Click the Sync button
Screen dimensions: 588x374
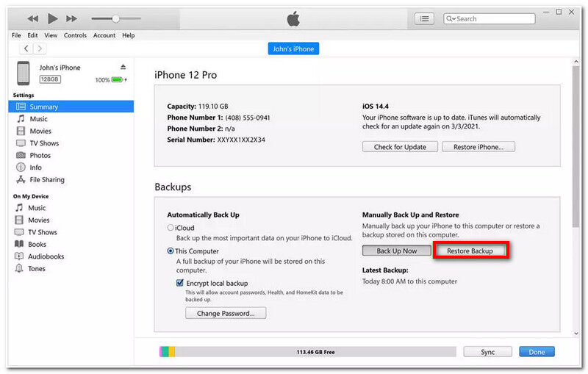point(488,352)
